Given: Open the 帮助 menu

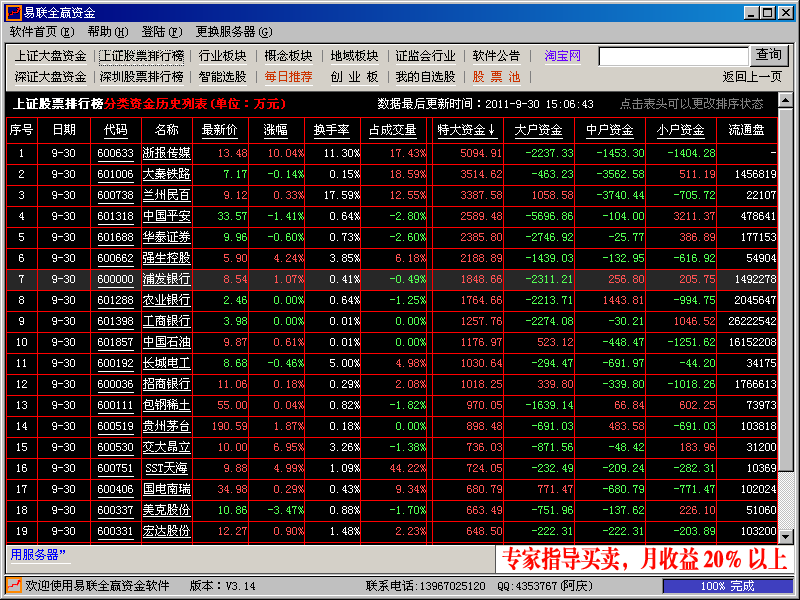Looking at the screenshot, I should pyautogui.click(x=107, y=32).
